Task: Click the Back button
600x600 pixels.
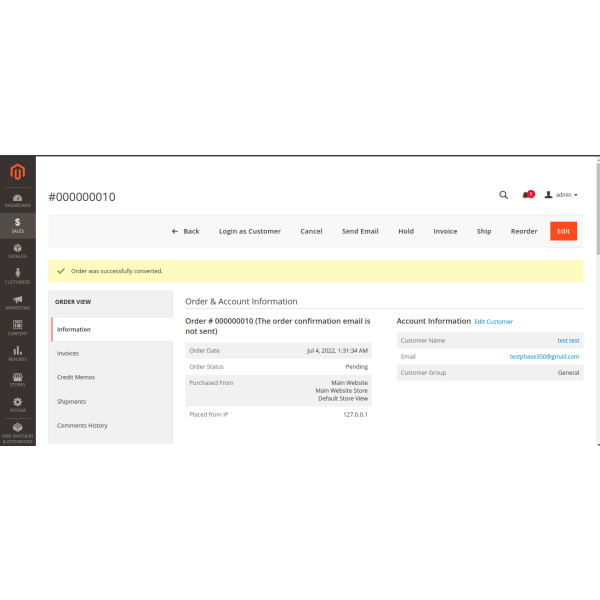Action: click(186, 231)
